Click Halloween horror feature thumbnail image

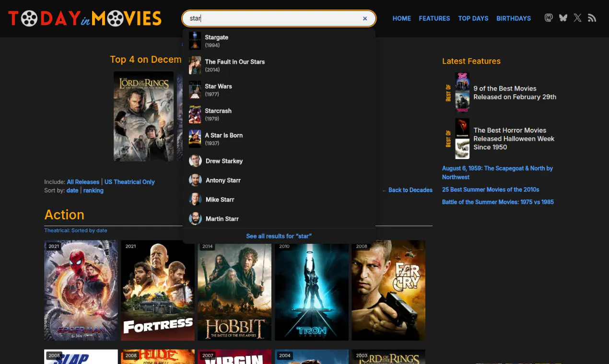[462, 138]
